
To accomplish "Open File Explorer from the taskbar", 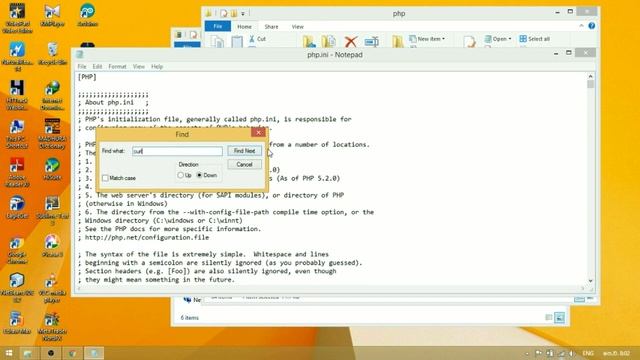I will 28,353.
